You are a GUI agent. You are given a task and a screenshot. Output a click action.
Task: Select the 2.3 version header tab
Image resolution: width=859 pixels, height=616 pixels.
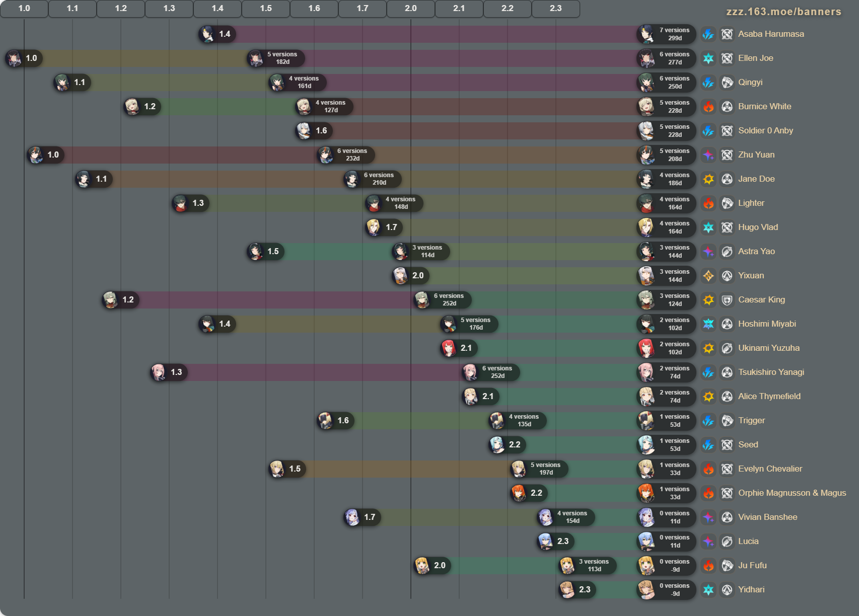[x=556, y=9]
